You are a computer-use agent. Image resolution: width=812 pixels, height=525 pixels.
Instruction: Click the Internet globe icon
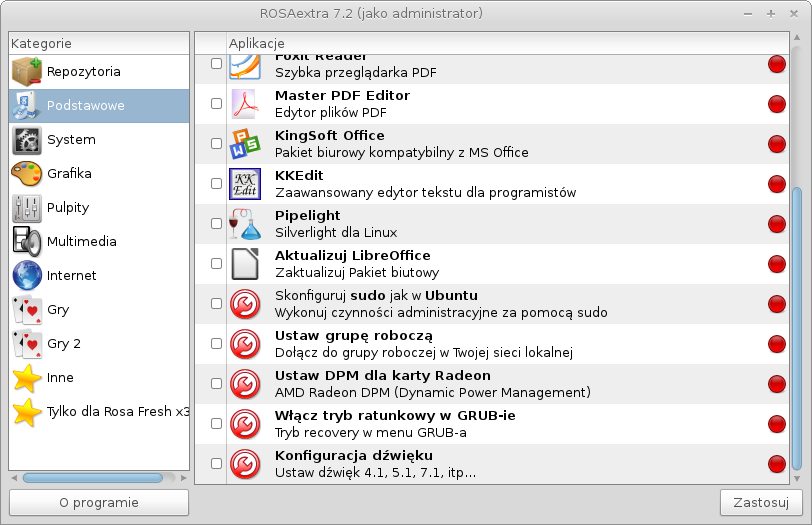click(26, 275)
